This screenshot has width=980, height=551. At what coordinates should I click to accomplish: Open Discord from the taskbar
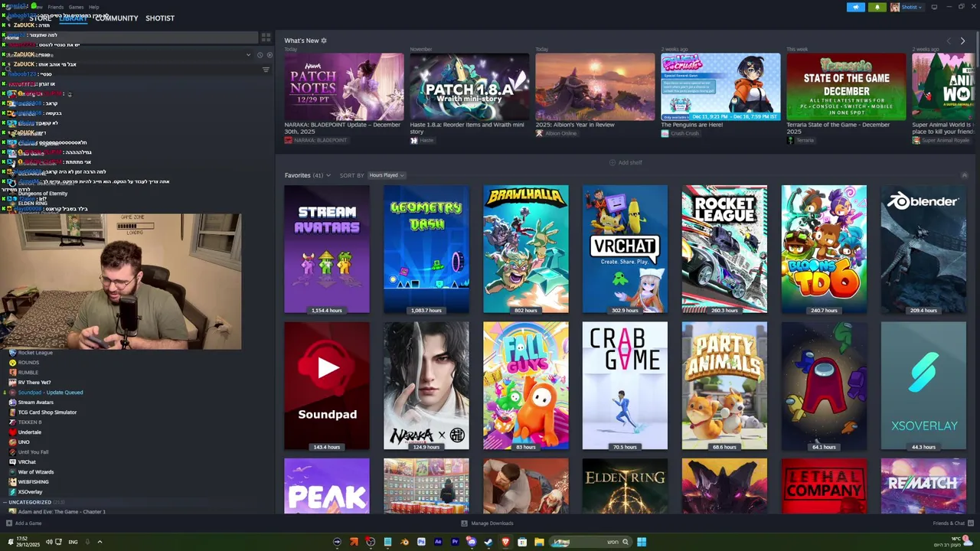(472, 542)
